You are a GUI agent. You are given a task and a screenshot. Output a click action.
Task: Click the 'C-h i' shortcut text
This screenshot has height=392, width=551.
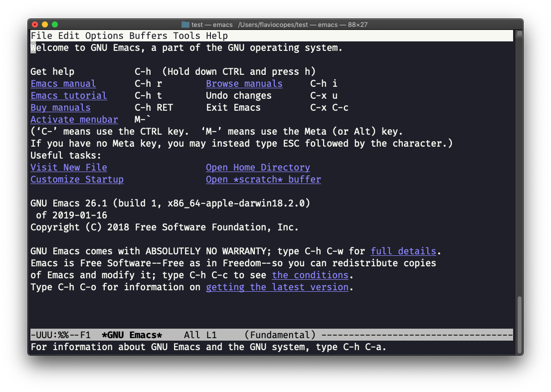click(324, 84)
